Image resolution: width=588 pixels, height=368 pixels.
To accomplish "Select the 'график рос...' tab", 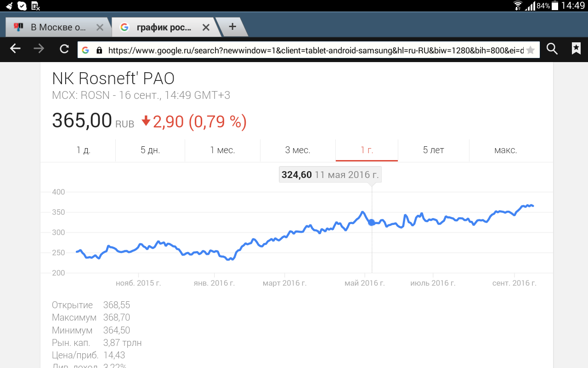I will pyautogui.click(x=164, y=27).
